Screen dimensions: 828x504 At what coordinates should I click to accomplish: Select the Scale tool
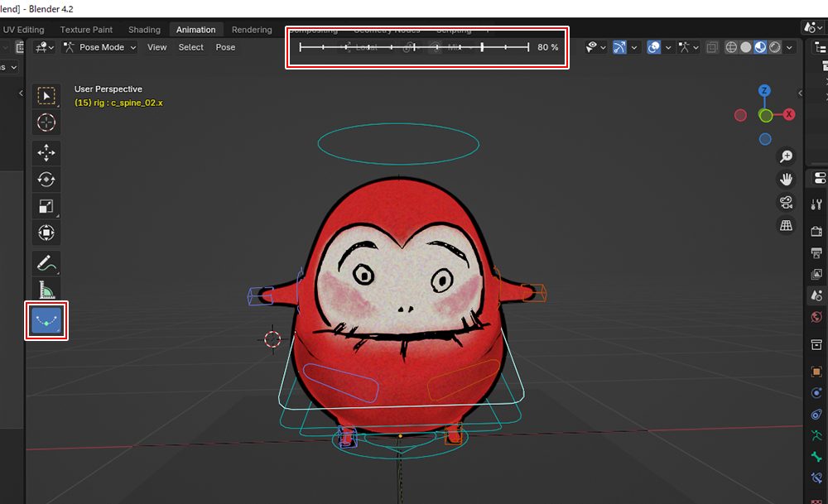pyautogui.click(x=46, y=207)
